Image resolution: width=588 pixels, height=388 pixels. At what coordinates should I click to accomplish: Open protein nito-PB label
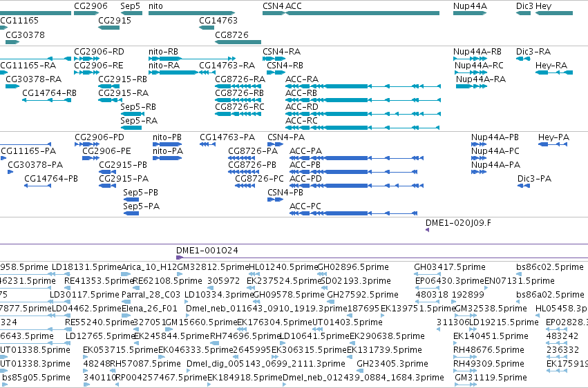coord(167,137)
